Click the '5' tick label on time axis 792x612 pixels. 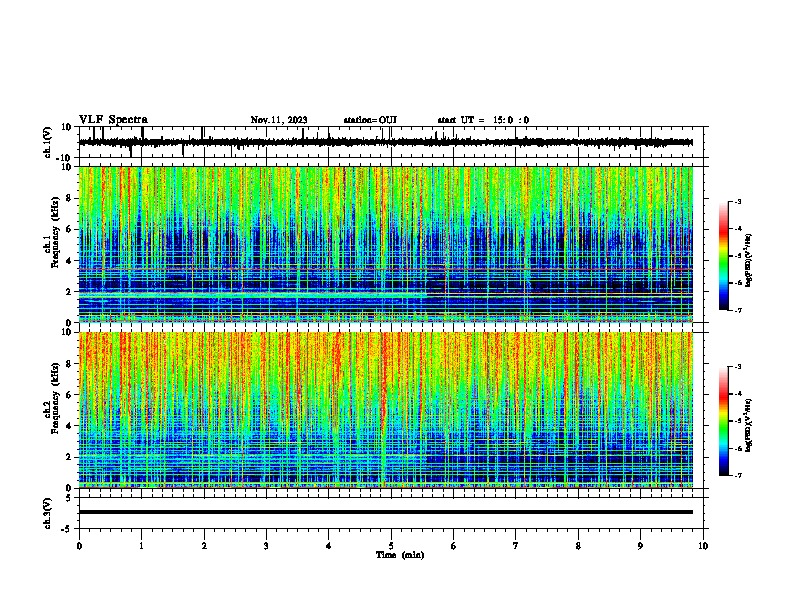coord(391,546)
